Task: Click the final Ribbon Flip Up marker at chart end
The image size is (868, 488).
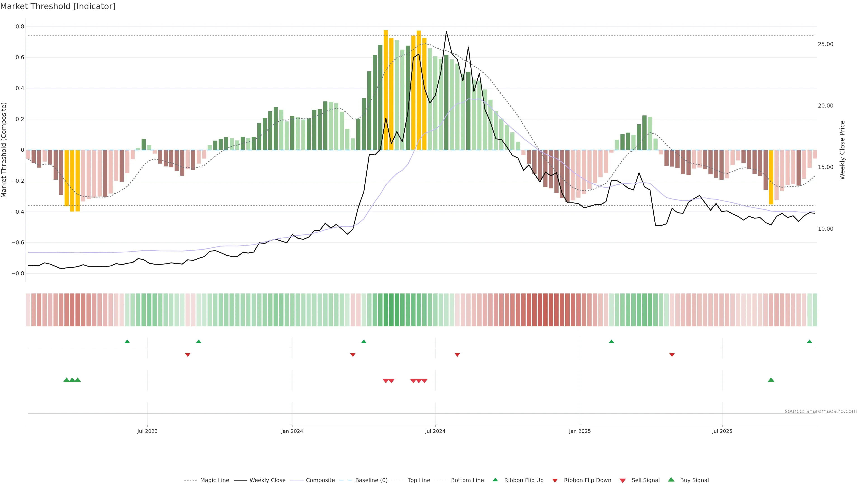Action: 809,342
